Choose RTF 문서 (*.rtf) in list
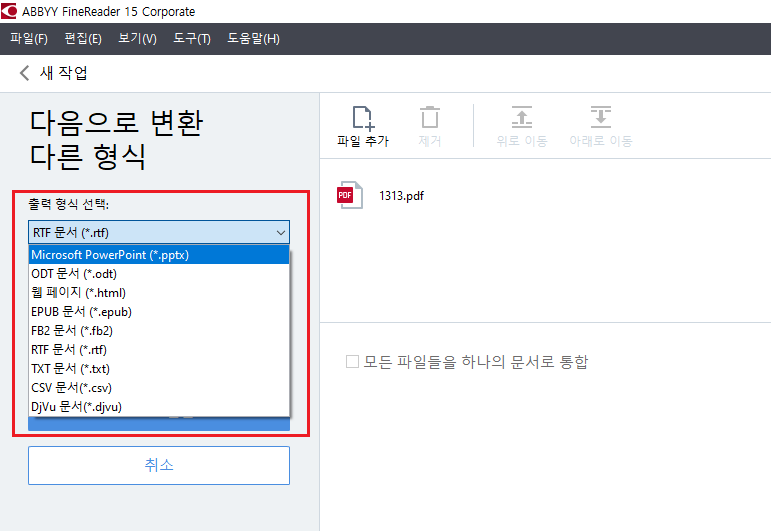The height and width of the screenshot is (531, 771). point(159,350)
